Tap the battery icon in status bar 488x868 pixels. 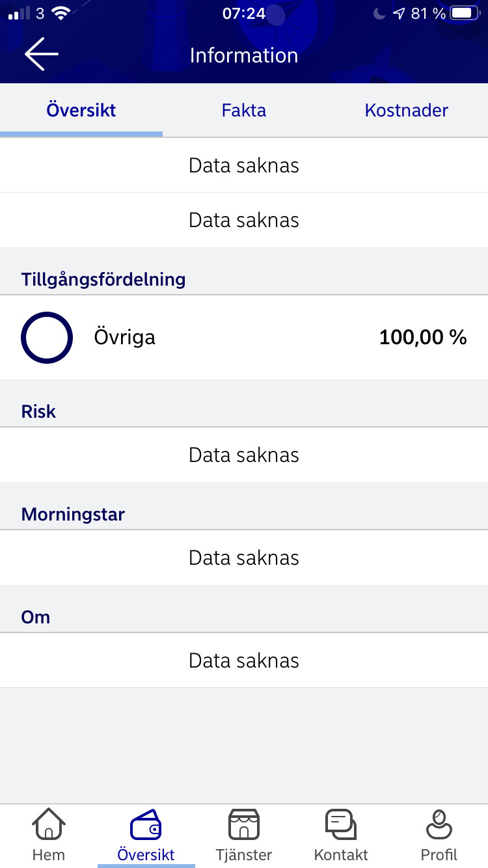[x=465, y=13]
